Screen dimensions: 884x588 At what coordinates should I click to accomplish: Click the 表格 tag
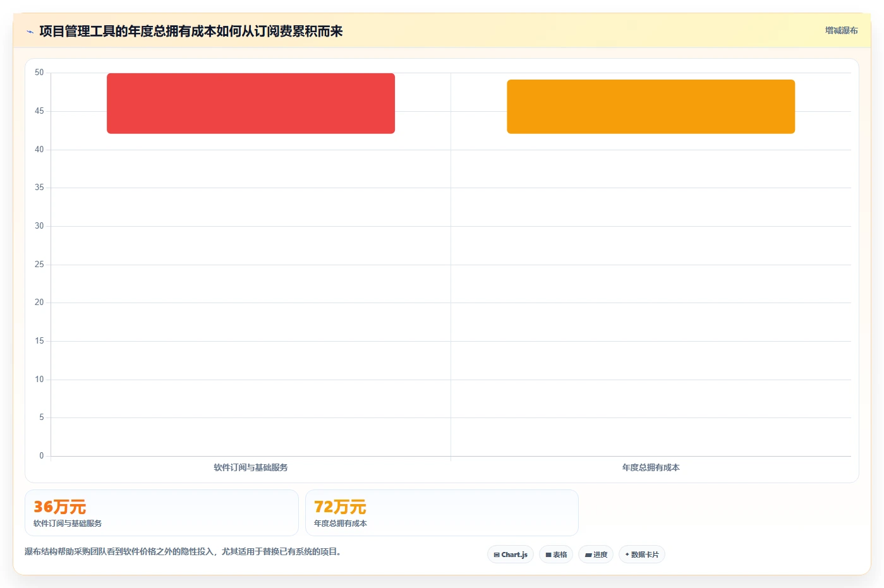[x=556, y=555]
